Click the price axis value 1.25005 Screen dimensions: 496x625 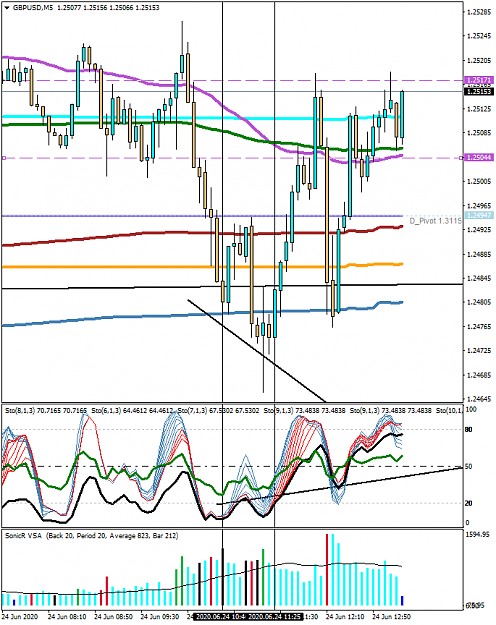point(479,181)
